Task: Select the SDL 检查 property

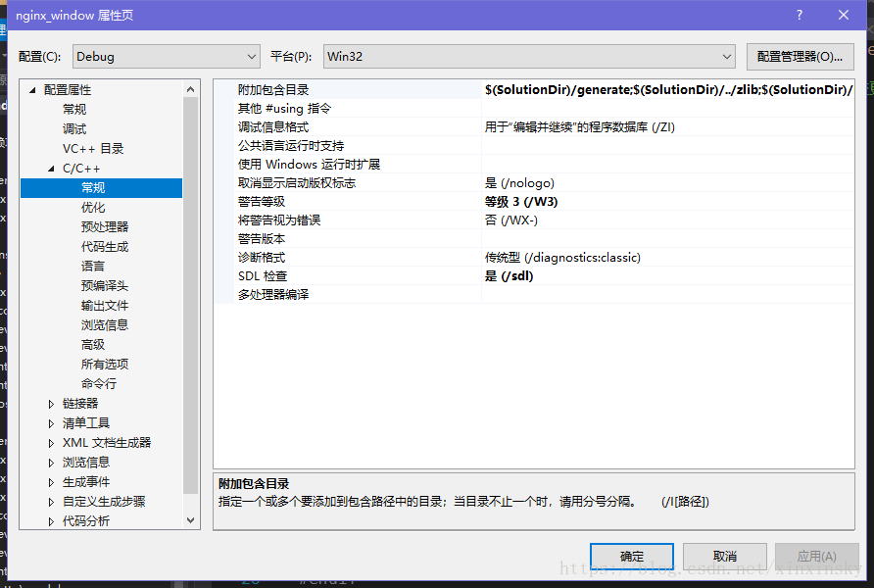Action: coord(263,276)
